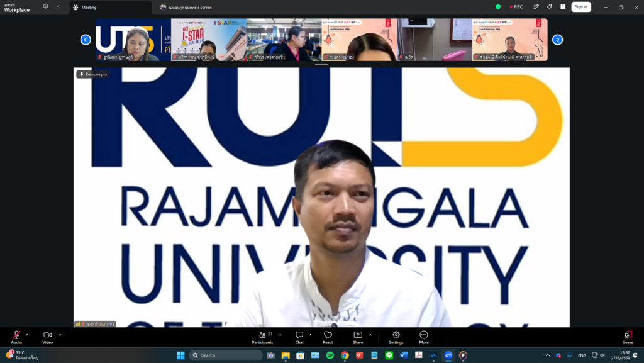Open the view layout icon in title bar

pyautogui.click(x=563, y=6)
